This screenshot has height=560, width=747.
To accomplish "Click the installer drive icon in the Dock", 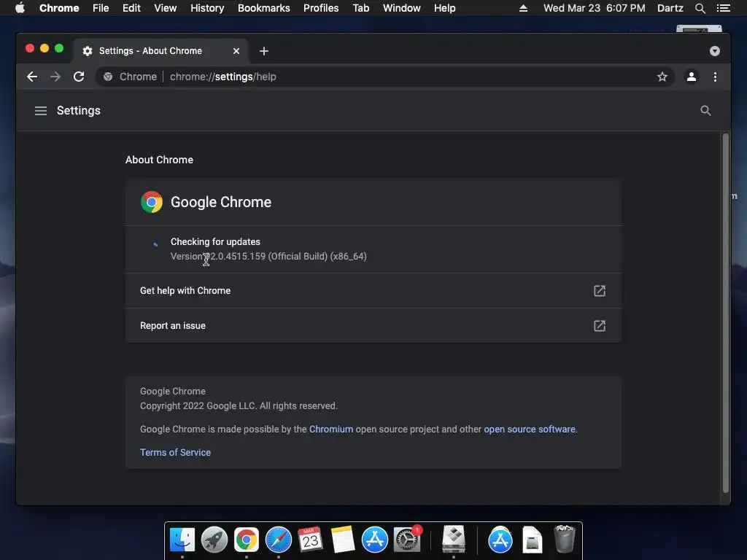I will point(454,539).
